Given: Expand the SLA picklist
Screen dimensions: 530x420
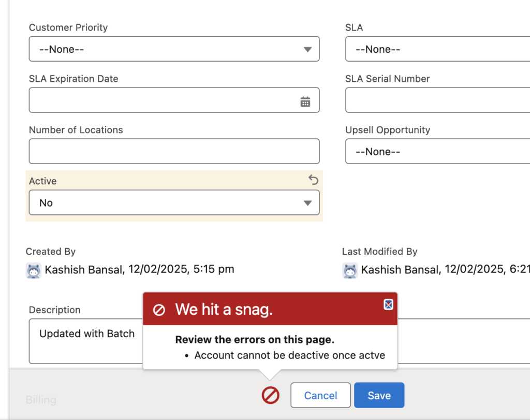Looking at the screenshot, I should click(x=437, y=49).
